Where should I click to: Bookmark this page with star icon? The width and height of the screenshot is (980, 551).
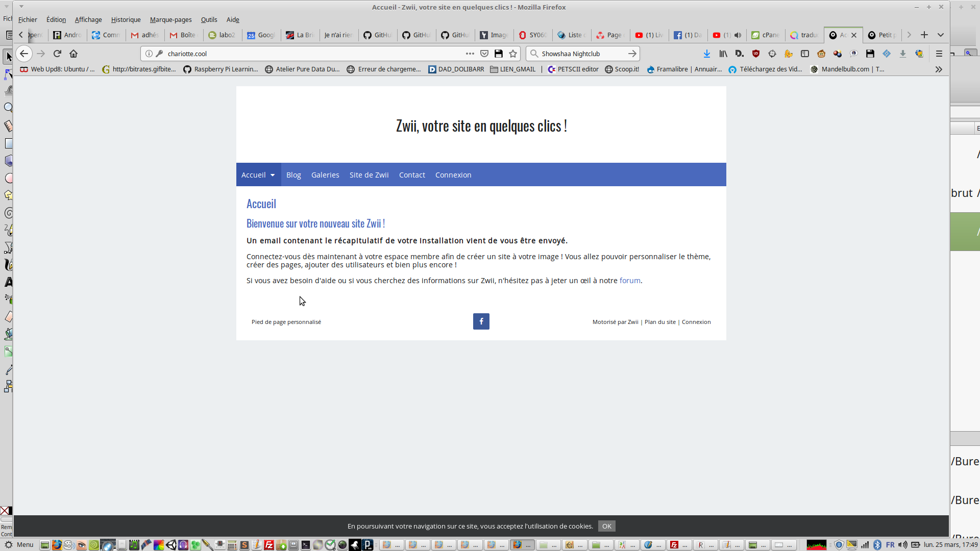point(513,54)
